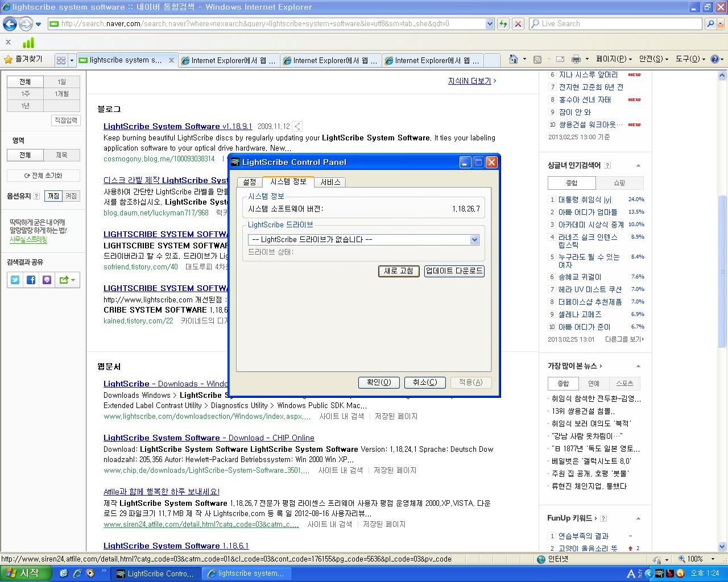The width and height of the screenshot is (728, 582).
Task: Click the share icon beside 2009.11.12
Action: tap(297, 126)
